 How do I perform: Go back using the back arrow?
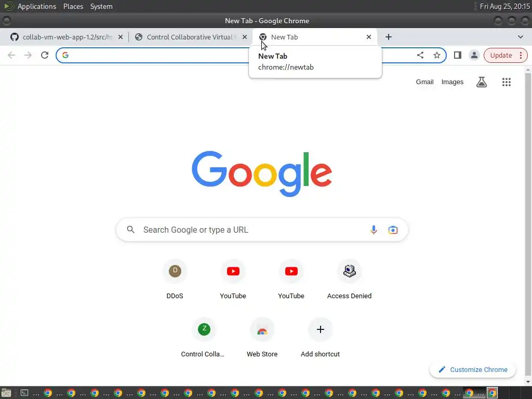[11, 55]
